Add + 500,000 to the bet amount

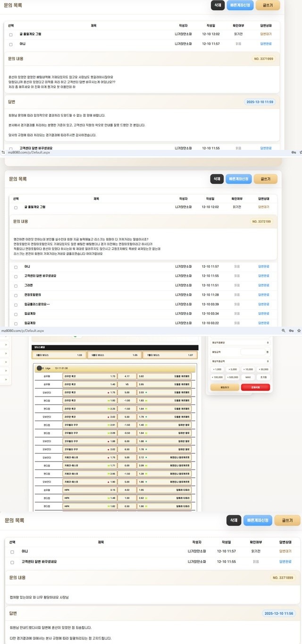tap(233, 377)
